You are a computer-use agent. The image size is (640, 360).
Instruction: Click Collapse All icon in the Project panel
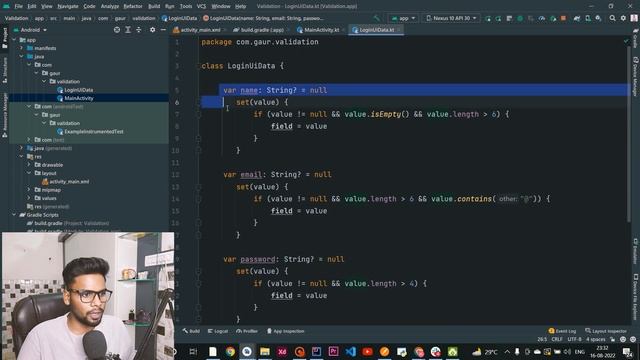(139, 30)
